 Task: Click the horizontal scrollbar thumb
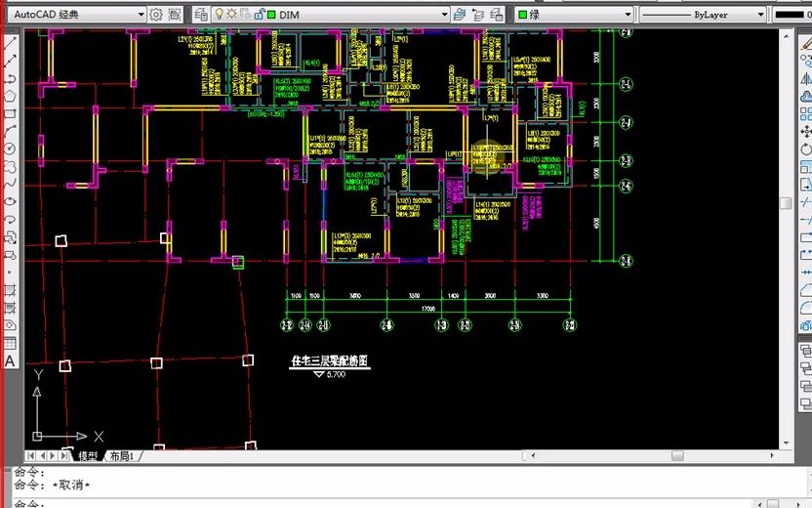click(677, 455)
